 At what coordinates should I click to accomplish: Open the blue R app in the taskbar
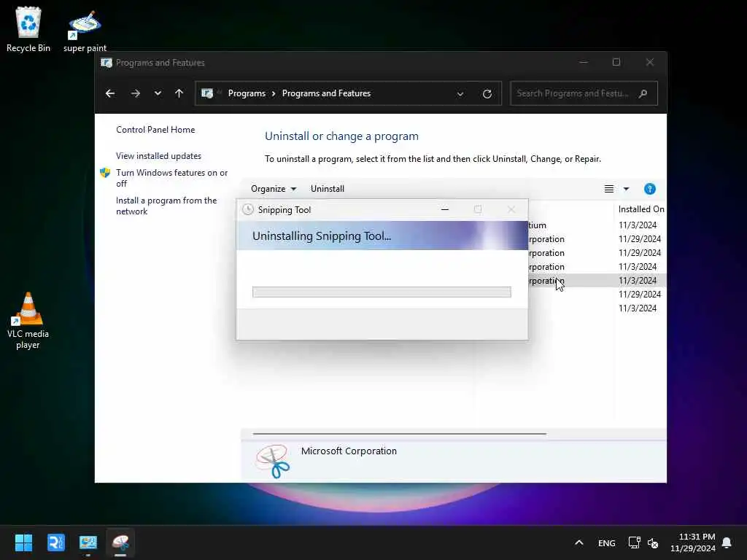55,542
